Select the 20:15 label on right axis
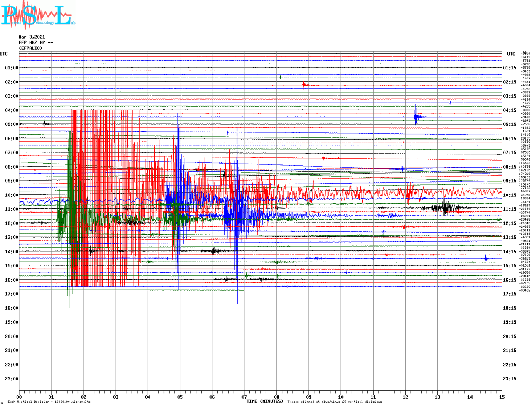 (x=510, y=336)
